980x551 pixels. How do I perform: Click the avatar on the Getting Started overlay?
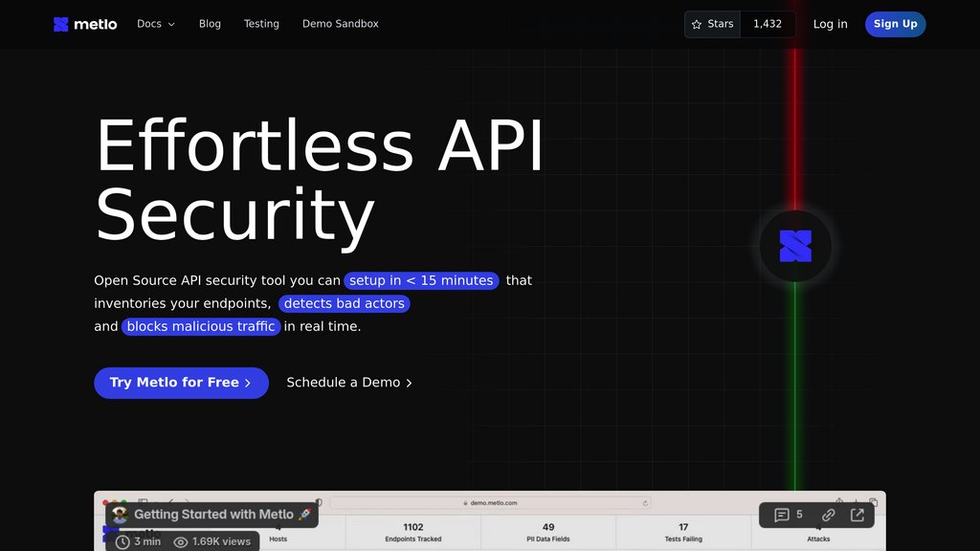[x=119, y=514]
